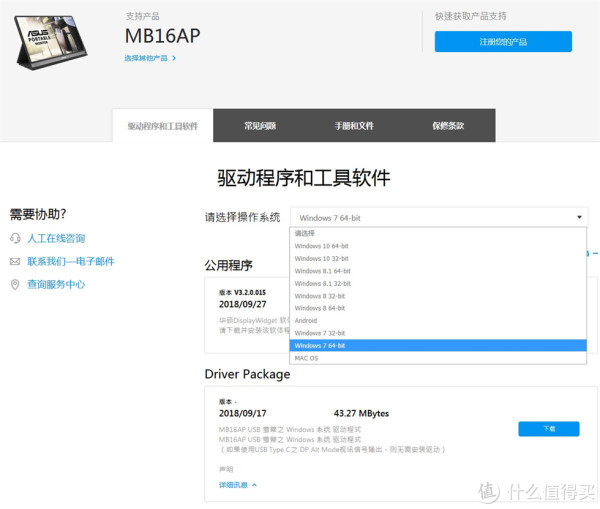600x509 pixels.
Task: Click the 版本 V3.2.0.015 version text
Action: pyautogui.click(x=242, y=292)
